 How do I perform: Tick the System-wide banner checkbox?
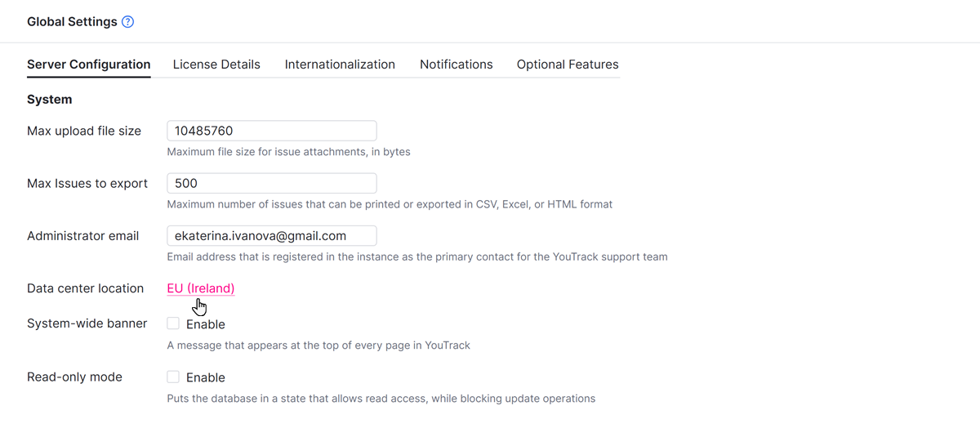[173, 323]
